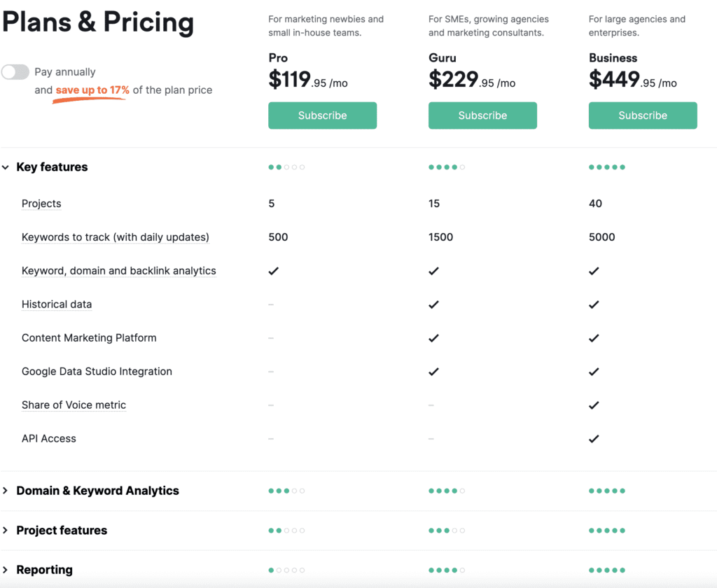
Task: Click Pro checkmark for backlink analytics
Action: [274, 271]
